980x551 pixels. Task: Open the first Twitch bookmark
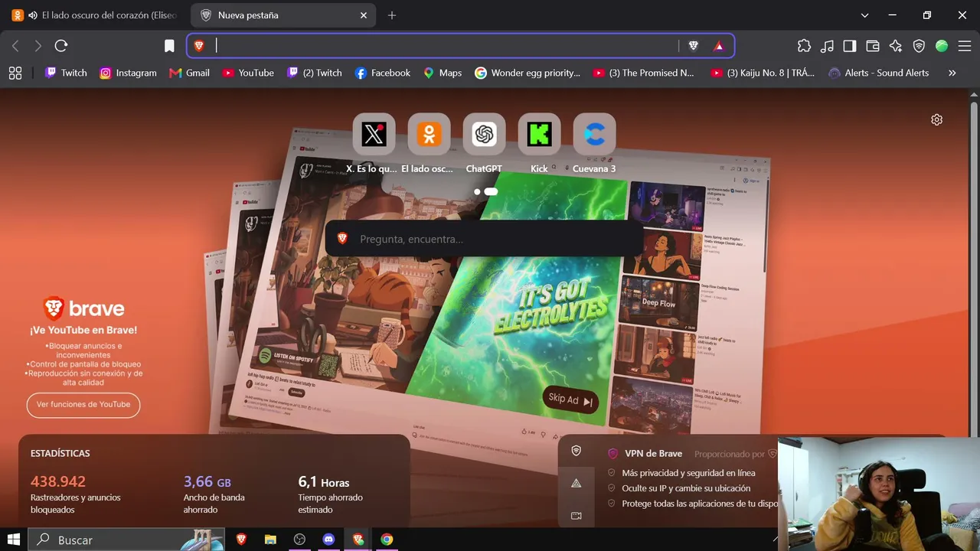[66, 73]
